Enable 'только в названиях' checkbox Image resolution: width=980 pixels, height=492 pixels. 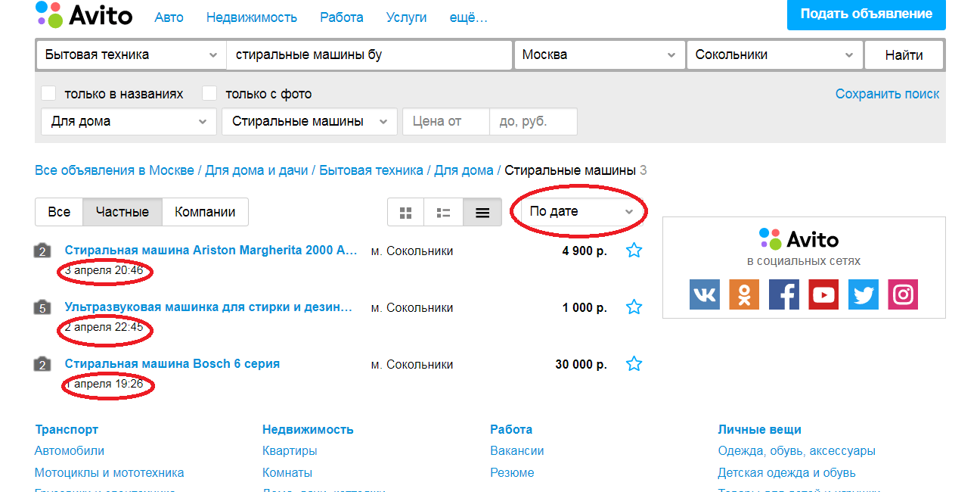48,93
